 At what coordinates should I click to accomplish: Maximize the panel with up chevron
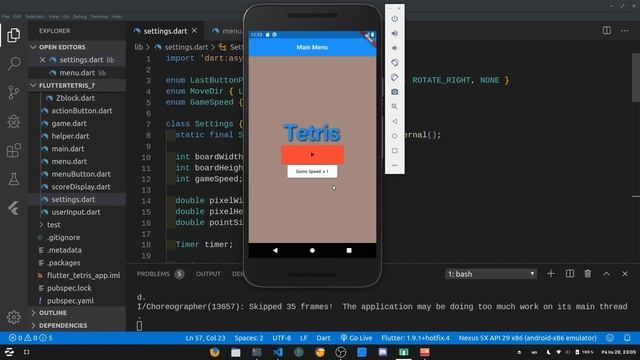(606, 274)
